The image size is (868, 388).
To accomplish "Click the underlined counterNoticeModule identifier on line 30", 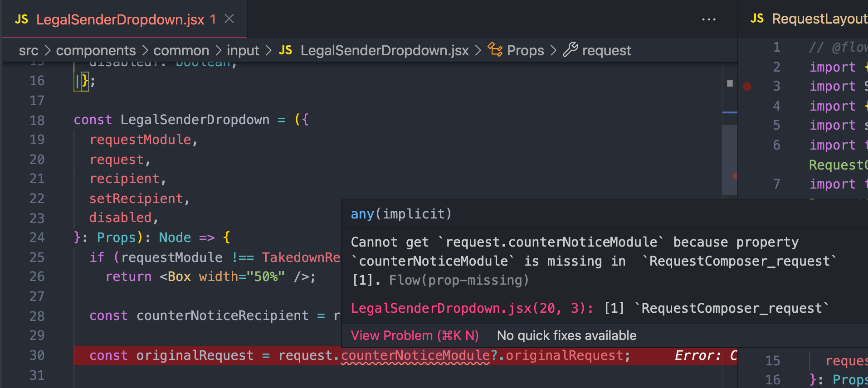I will click(x=415, y=355).
